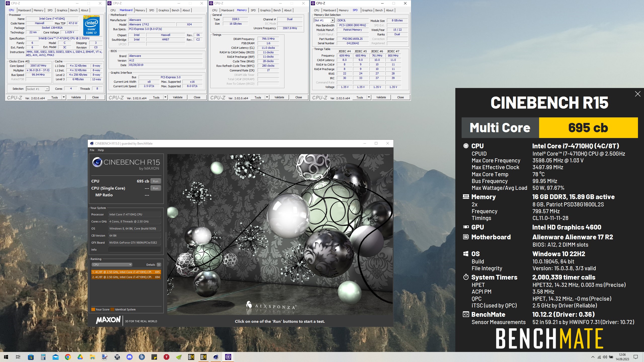Click the Details arrow icon in Ranking

pos(159,265)
